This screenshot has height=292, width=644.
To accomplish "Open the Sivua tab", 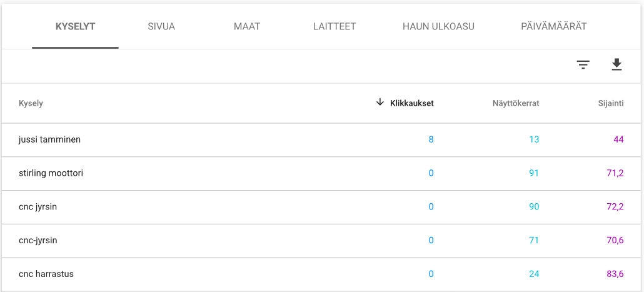I will (161, 27).
